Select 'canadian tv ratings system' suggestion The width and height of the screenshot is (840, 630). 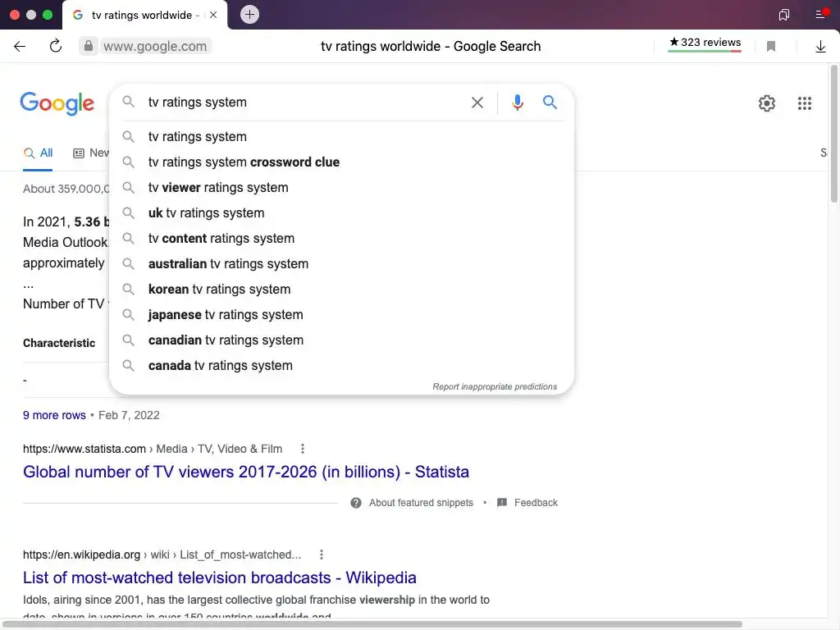coord(341,340)
